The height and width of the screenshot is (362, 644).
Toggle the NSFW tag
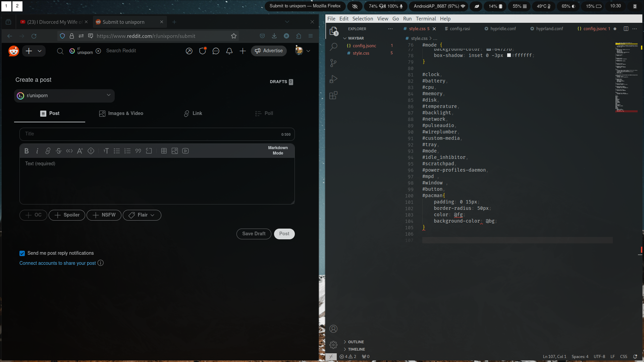coord(104,215)
